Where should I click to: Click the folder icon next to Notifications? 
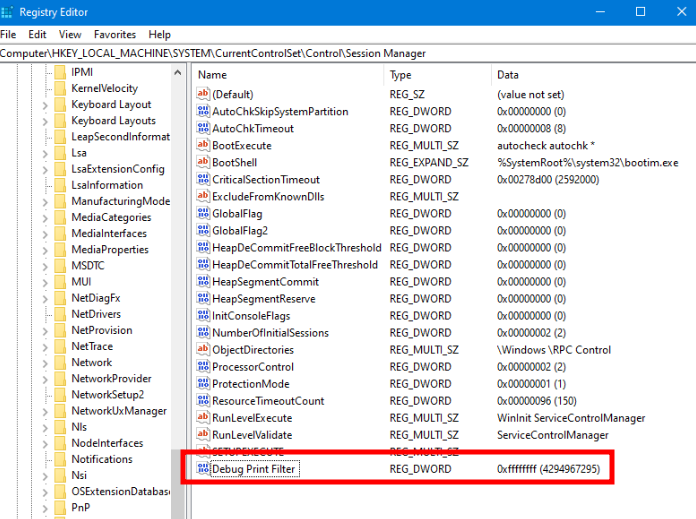pyautogui.click(x=59, y=459)
